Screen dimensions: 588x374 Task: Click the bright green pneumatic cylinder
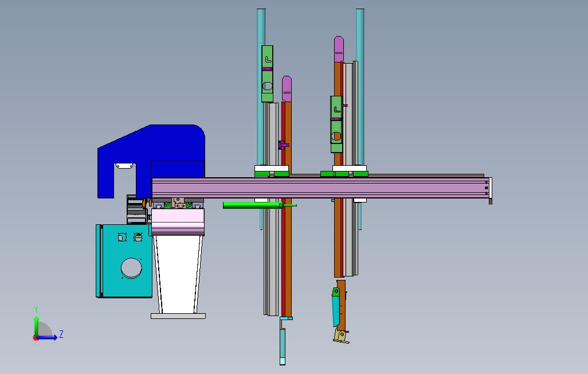click(x=253, y=205)
